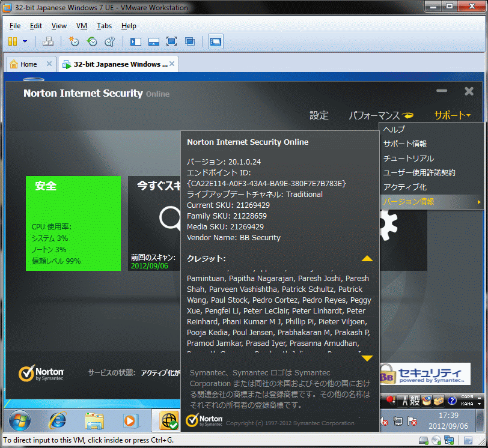The height and width of the screenshot is (448, 488).
Task: Revert VM to the previous snapshot
Action: (x=91, y=41)
